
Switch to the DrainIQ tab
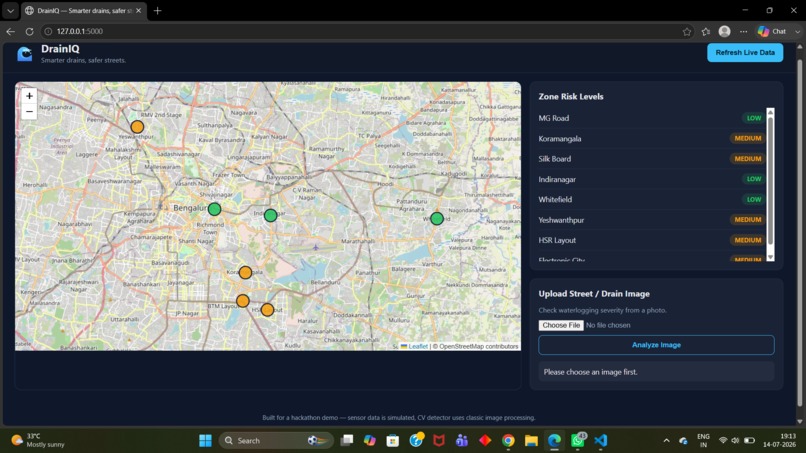[x=84, y=10]
